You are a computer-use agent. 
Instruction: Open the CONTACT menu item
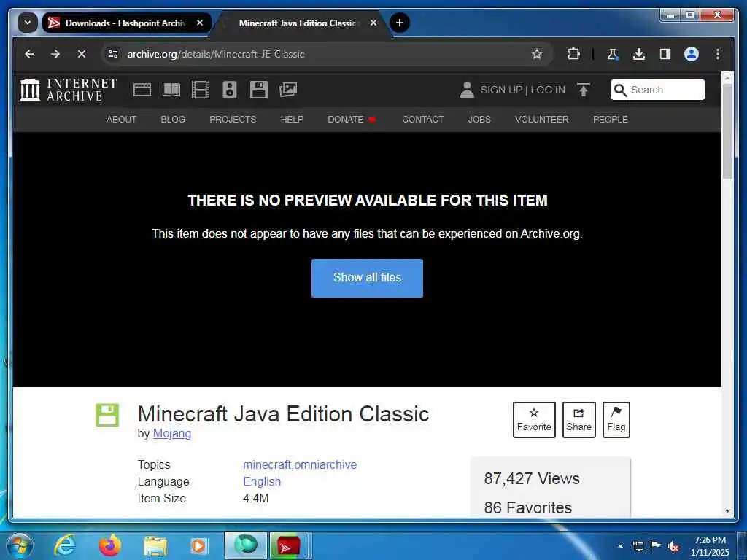(x=422, y=120)
